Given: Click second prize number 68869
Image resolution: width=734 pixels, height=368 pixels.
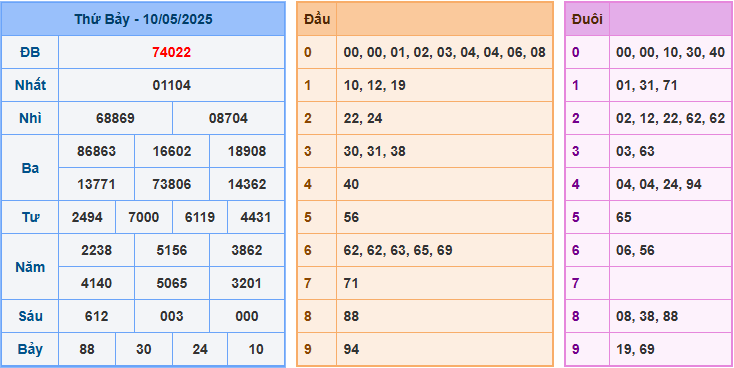Looking at the screenshot, I should pos(115,118).
